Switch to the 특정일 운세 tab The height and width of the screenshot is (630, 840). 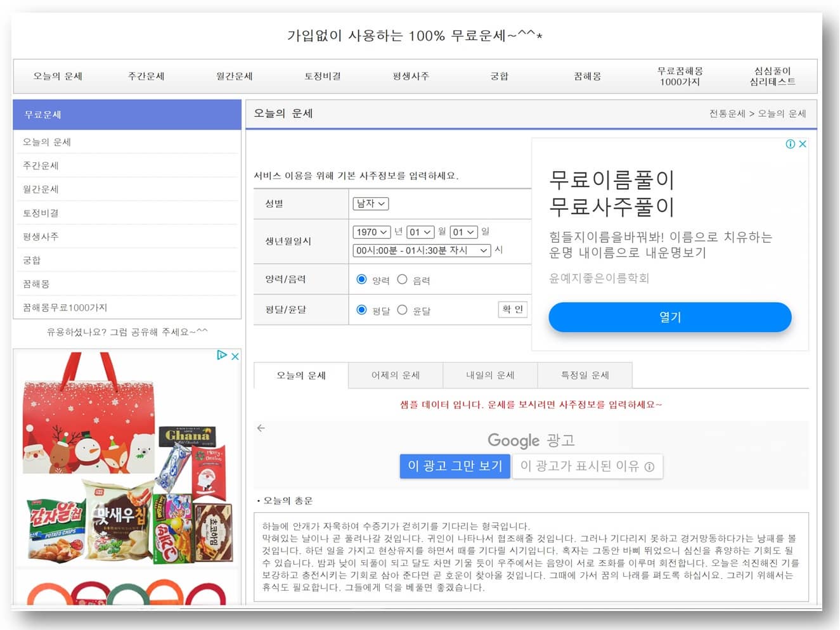point(585,375)
